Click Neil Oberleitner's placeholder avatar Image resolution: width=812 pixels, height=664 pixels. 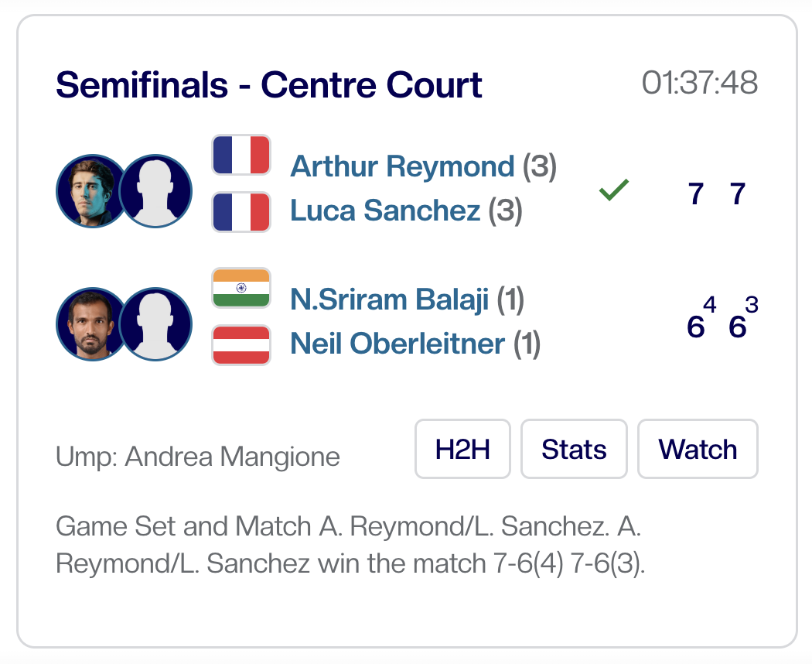coord(157,324)
